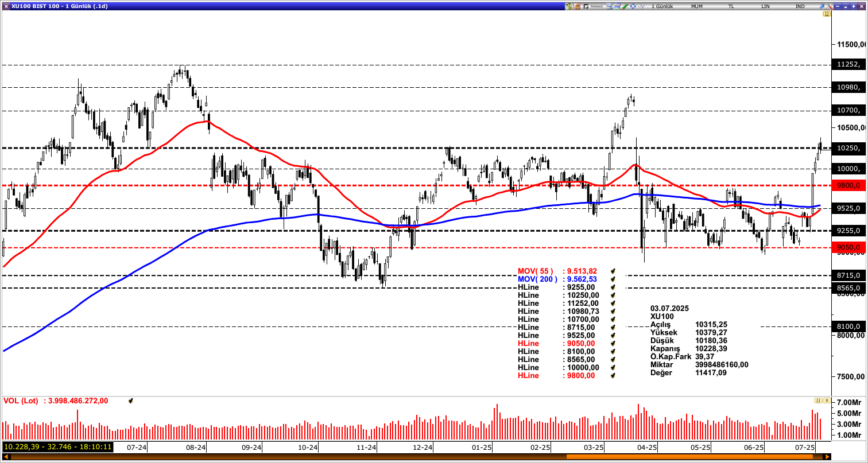Viewport: 868px width, 463px height.
Task: Open the wrench and screwdriver settings icon
Action: (x=830, y=6)
